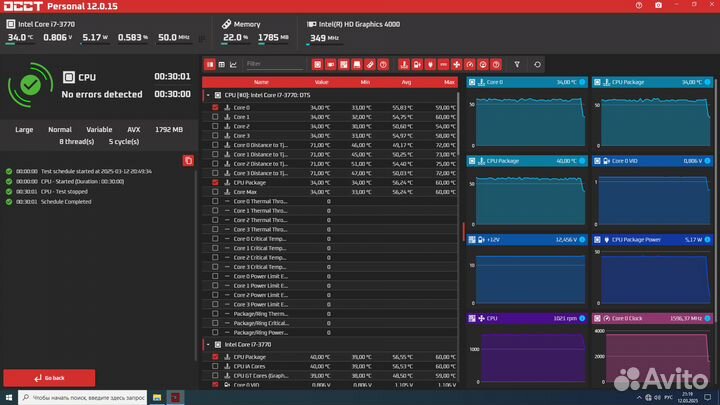Collapse the Intel Core i7-3770 sensor group
This screenshot has width=720, height=405.
(x=207, y=344)
